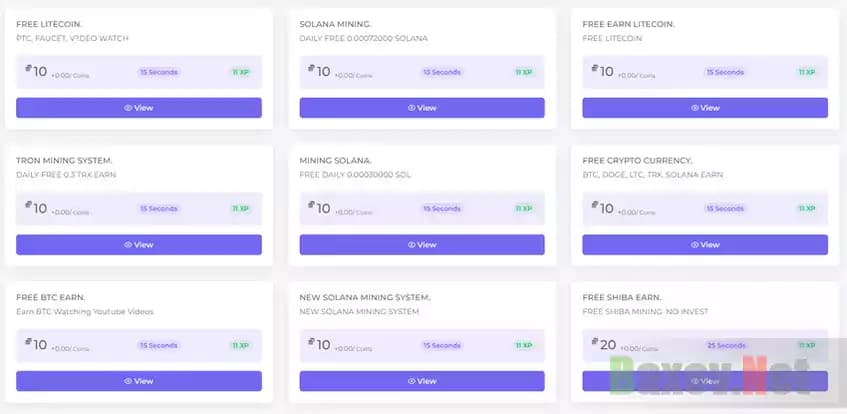The width and height of the screenshot is (847, 414).
Task: Click the coin icon on FREE LITECOIN card
Action: [x=29, y=70]
